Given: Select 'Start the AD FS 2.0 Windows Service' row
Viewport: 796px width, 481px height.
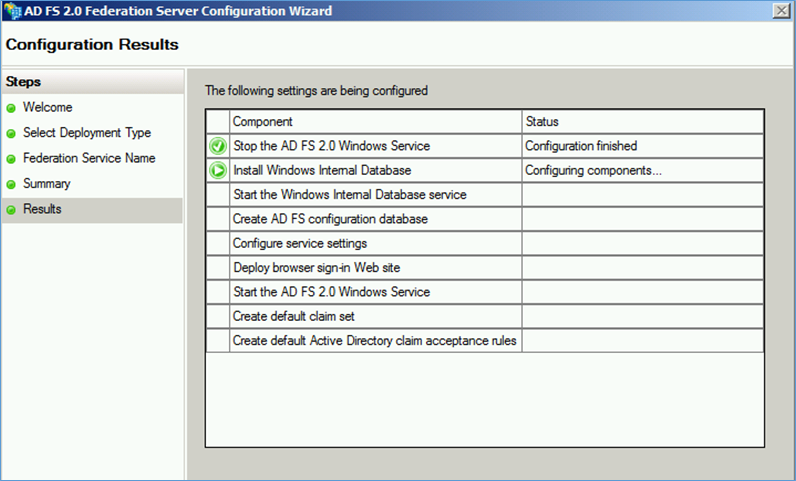Looking at the screenshot, I should tap(485, 292).
